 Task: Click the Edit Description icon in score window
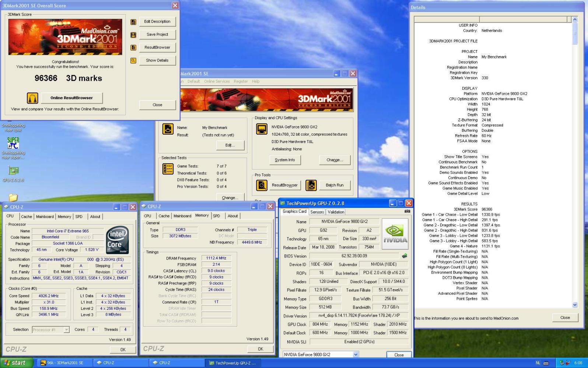133,22
